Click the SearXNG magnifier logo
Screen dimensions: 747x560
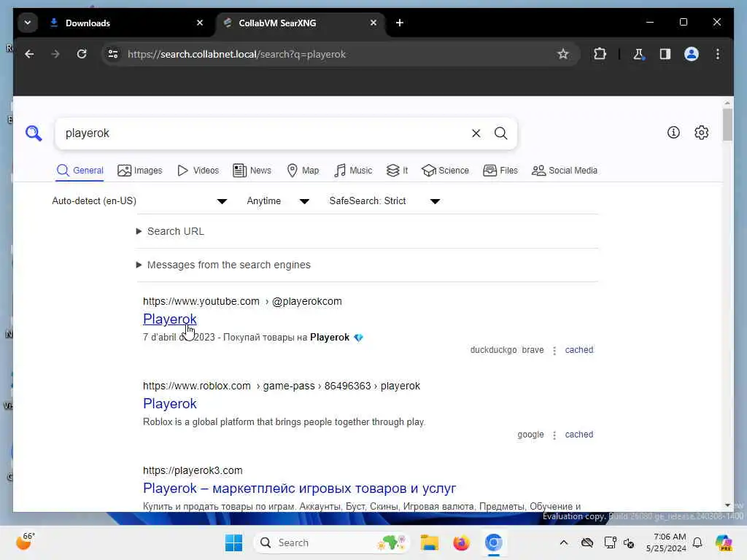click(34, 133)
